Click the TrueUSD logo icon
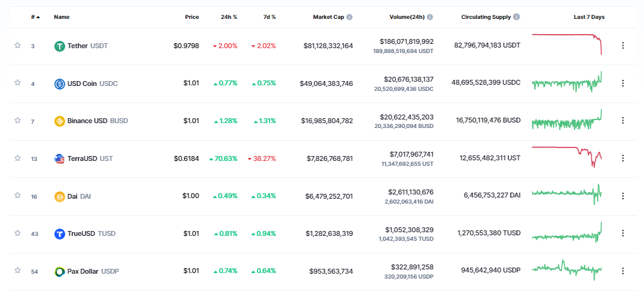 (60, 234)
